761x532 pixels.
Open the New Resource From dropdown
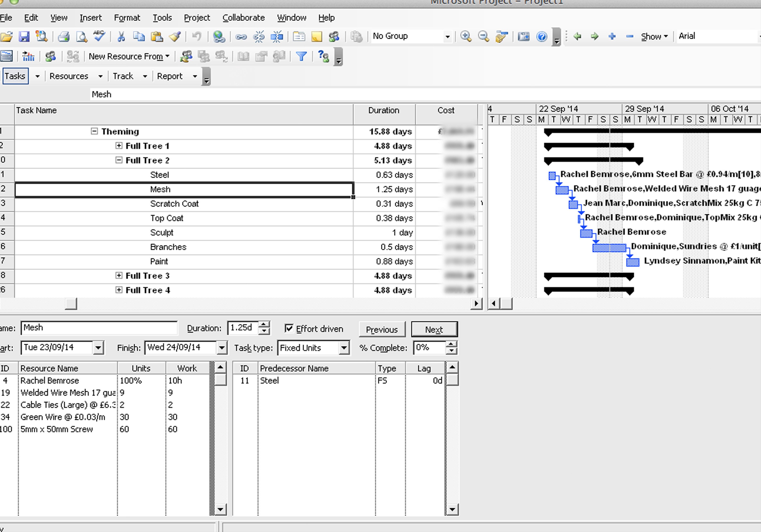129,57
